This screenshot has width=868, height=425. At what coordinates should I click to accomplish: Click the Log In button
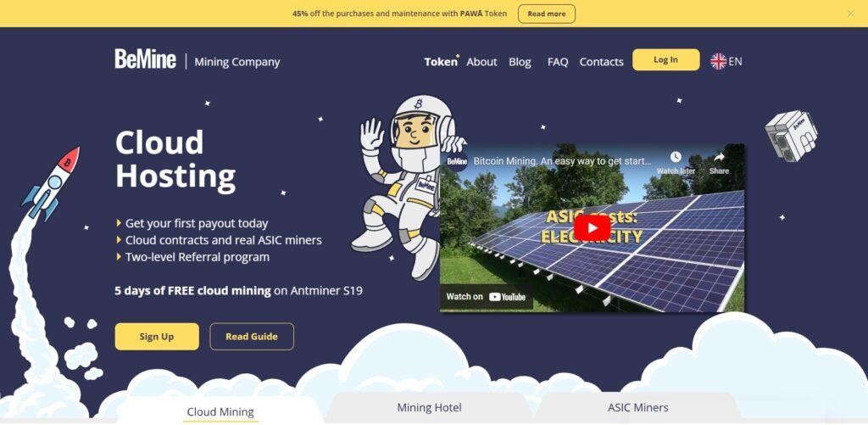point(666,60)
